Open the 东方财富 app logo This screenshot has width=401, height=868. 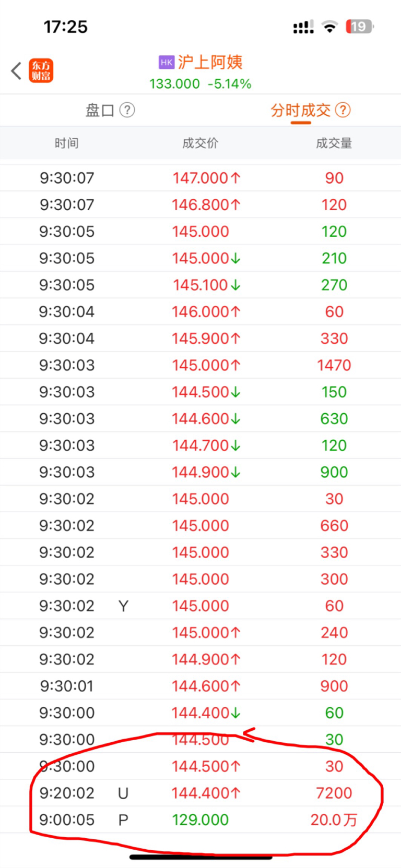(41, 70)
